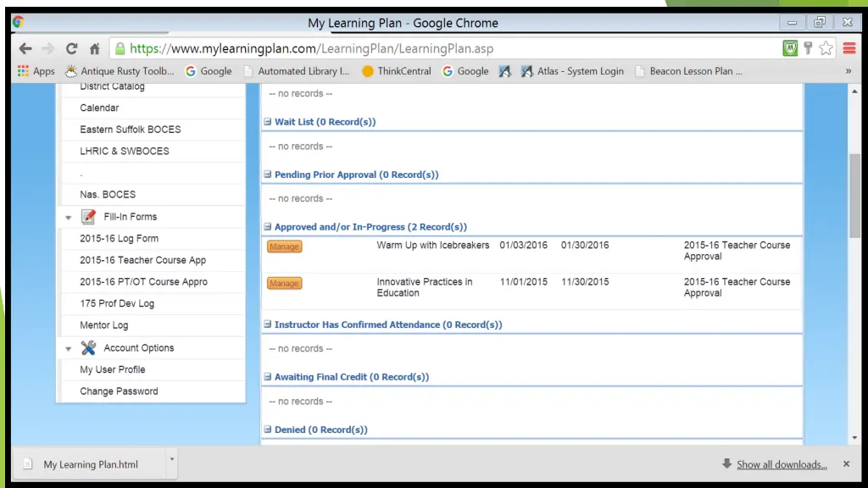
Task: Click the green extension icon in toolbar
Action: 790,49
